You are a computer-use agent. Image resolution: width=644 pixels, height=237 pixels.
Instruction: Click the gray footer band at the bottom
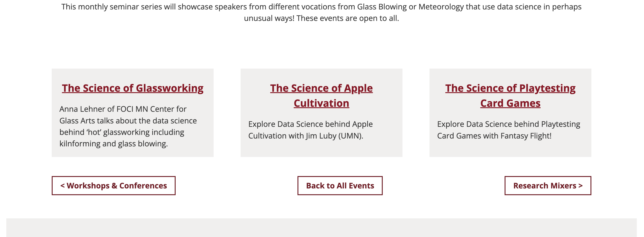321,228
